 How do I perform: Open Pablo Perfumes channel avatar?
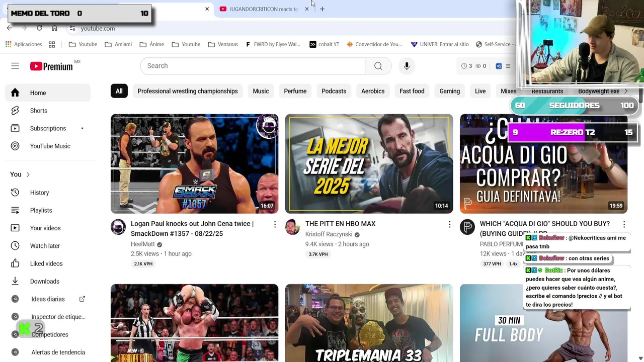[467, 227]
